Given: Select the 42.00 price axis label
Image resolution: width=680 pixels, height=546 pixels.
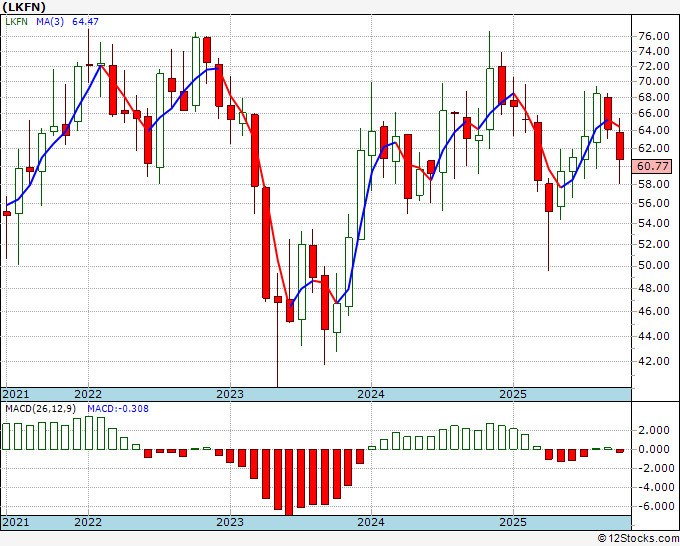Looking at the screenshot, I should click(654, 361).
